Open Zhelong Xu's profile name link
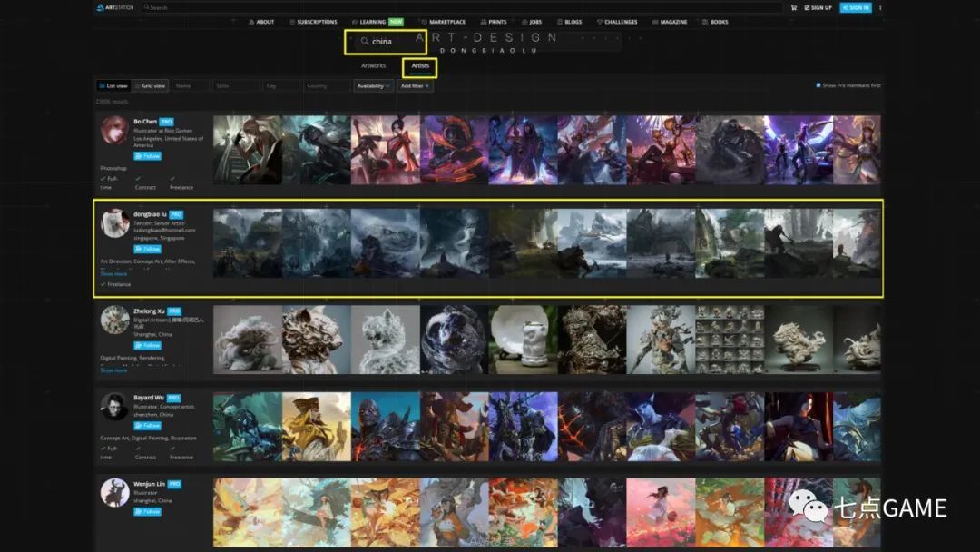This screenshot has height=552, width=980. click(149, 311)
